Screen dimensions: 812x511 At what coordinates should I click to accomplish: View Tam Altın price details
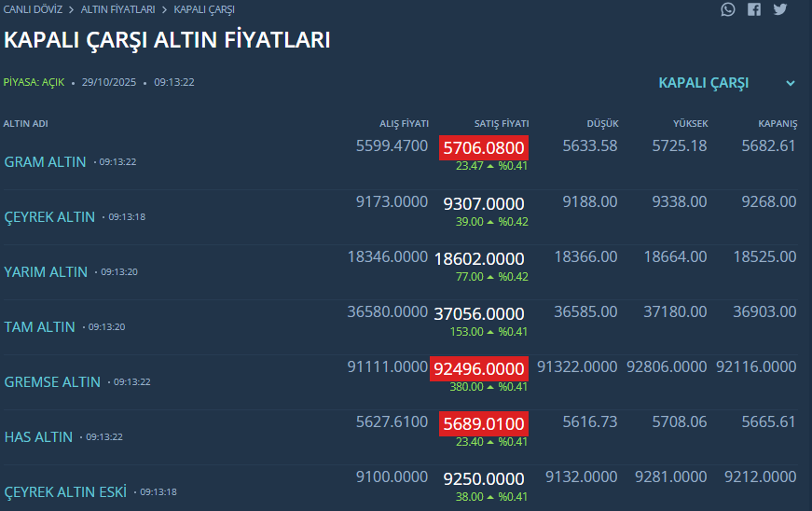(x=39, y=327)
